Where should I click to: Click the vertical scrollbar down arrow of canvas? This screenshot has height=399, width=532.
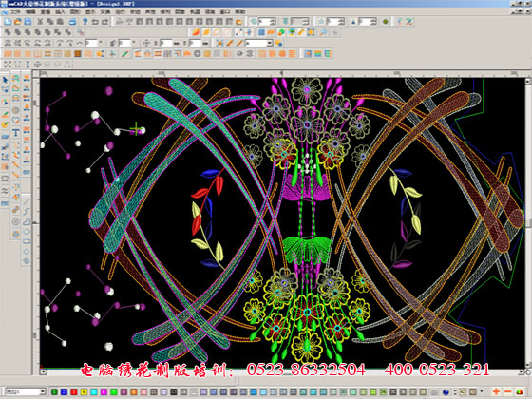[x=527, y=365]
